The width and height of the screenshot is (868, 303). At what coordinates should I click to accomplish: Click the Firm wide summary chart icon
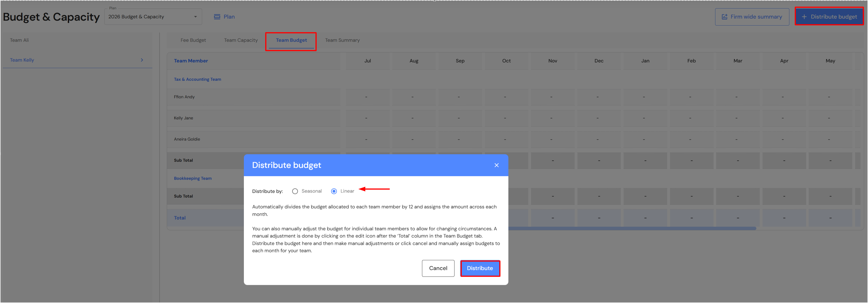coord(724,17)
